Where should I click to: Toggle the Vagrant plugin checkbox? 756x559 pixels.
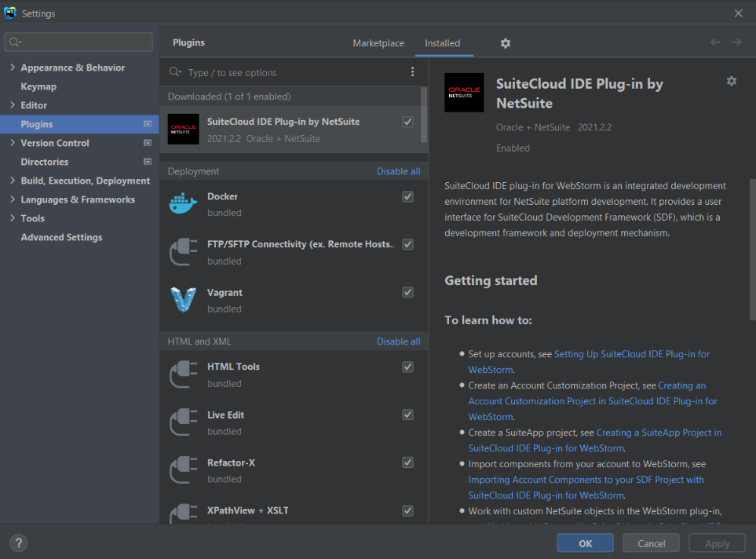tap(408, 292)
